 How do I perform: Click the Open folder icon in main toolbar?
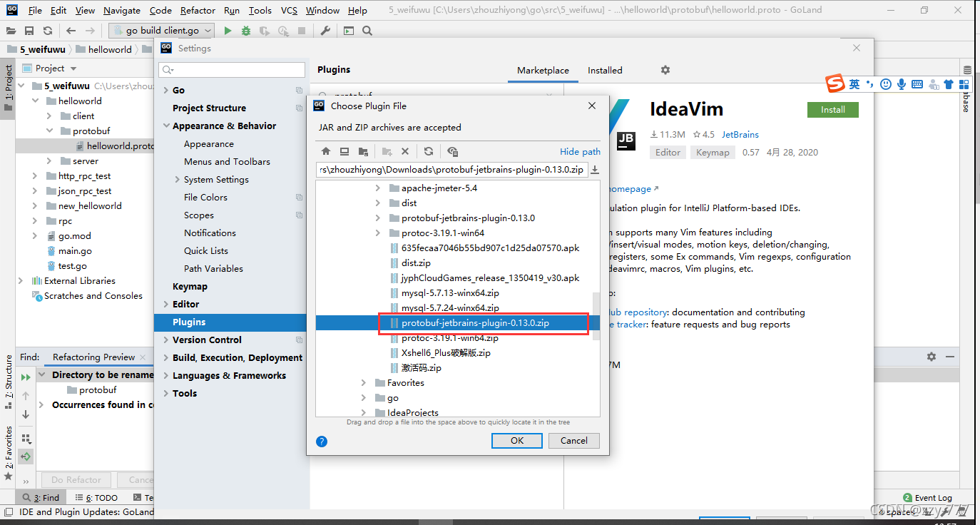pos(11,31)
